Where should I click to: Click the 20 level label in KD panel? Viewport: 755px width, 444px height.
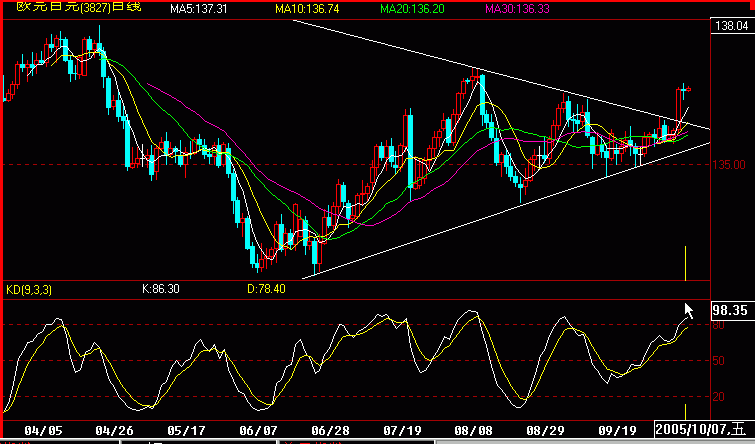(x=718, y=397)
